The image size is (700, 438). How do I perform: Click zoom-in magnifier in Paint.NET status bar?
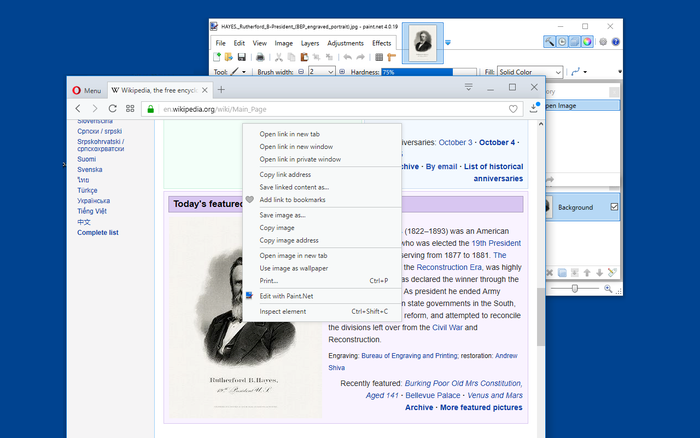(x=608, y=289)
